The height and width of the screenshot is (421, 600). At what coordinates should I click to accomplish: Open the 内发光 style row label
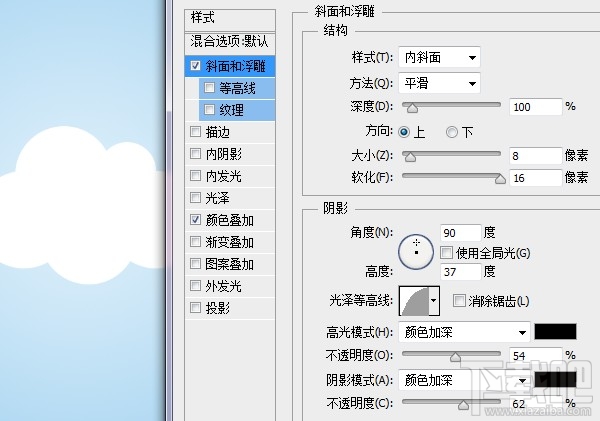click(223, 176)
